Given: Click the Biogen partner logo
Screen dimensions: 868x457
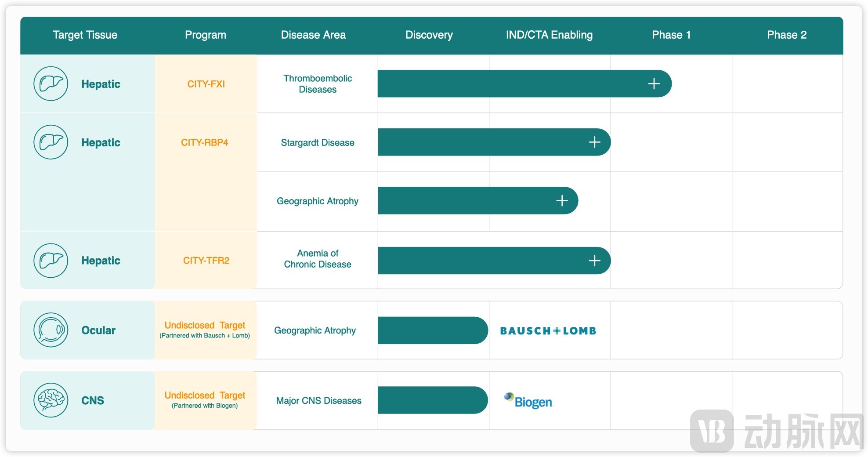Looking at the screenshot, I should point(528,400).
